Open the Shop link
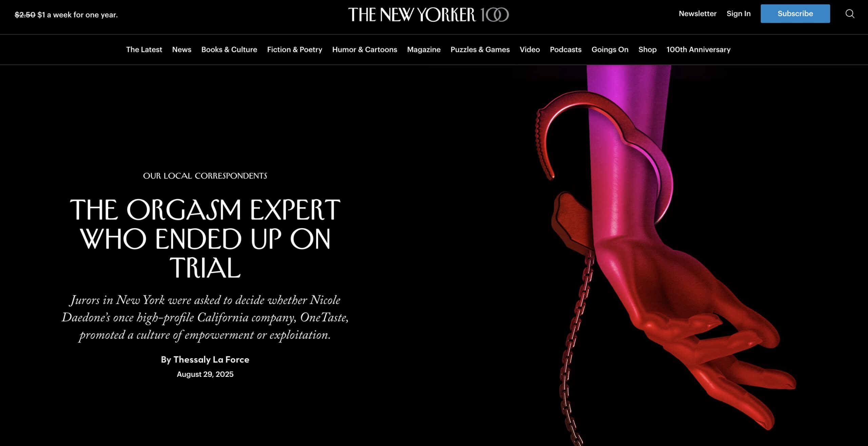The width and height of the screenshot is (868, 446). coord(647,50)
